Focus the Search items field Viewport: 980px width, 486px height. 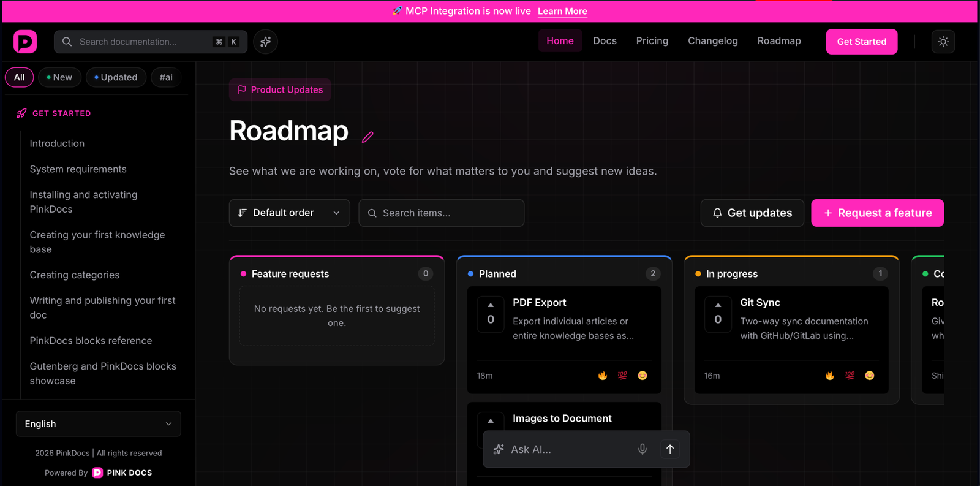tap(441, 213)
